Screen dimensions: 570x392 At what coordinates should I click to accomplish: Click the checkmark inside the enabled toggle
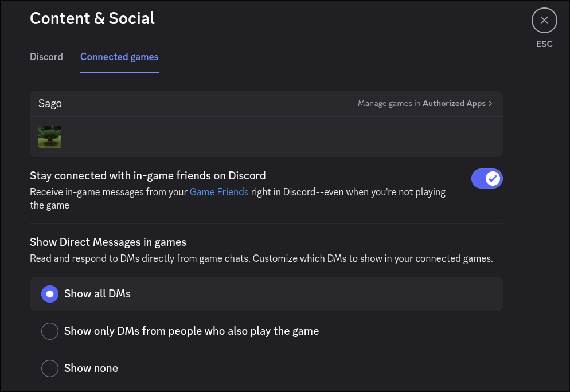pyautogui.click(x=492, y=178)
